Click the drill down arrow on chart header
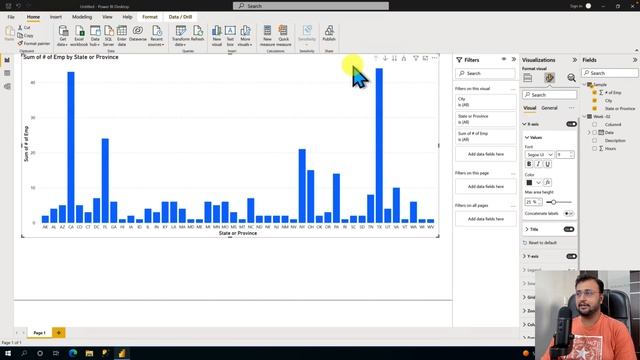Screen dimensions: 640x360 tap(385, 58)
